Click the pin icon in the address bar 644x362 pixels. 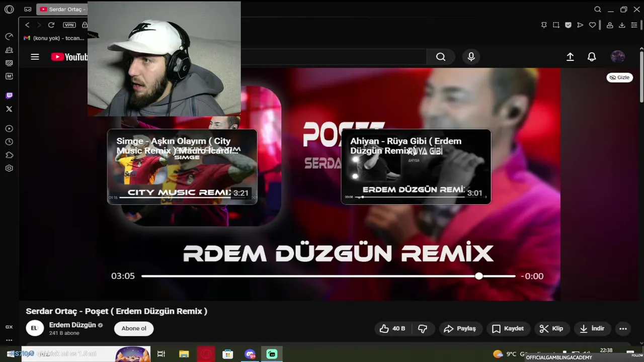(x=544, y=25)
